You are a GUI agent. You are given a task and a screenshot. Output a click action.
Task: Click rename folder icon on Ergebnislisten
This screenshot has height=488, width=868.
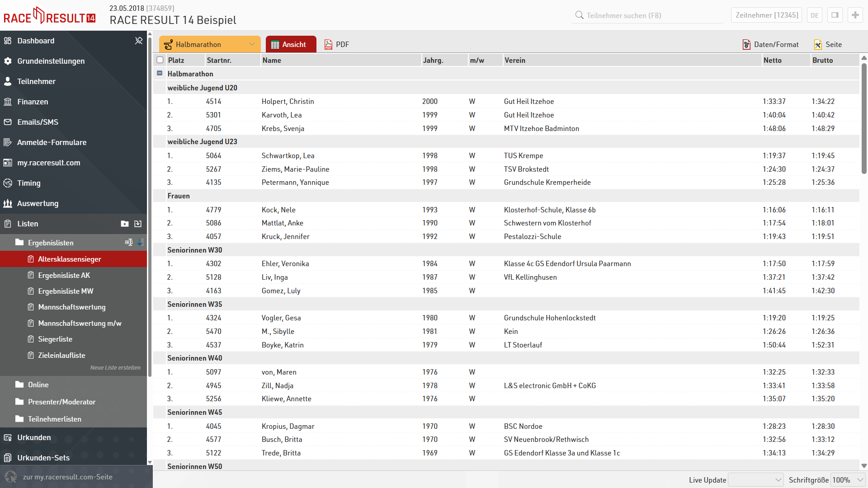129,243
